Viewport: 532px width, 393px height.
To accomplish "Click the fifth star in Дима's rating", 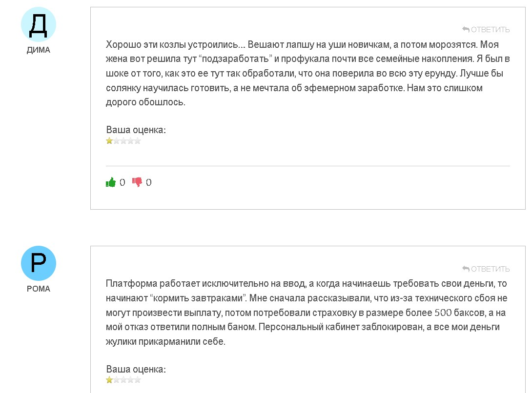I will coord(138,141).
